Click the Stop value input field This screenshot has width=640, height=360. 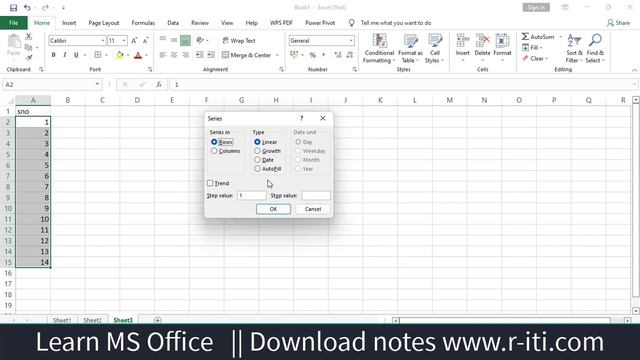click(x=316, y=196)
